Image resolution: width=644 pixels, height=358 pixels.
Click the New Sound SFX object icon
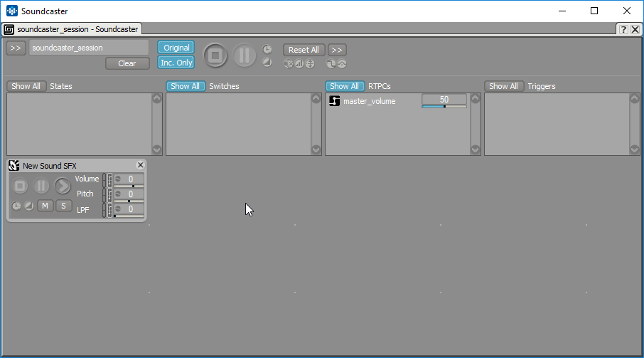pyautogui.click(x=14, y=166)
